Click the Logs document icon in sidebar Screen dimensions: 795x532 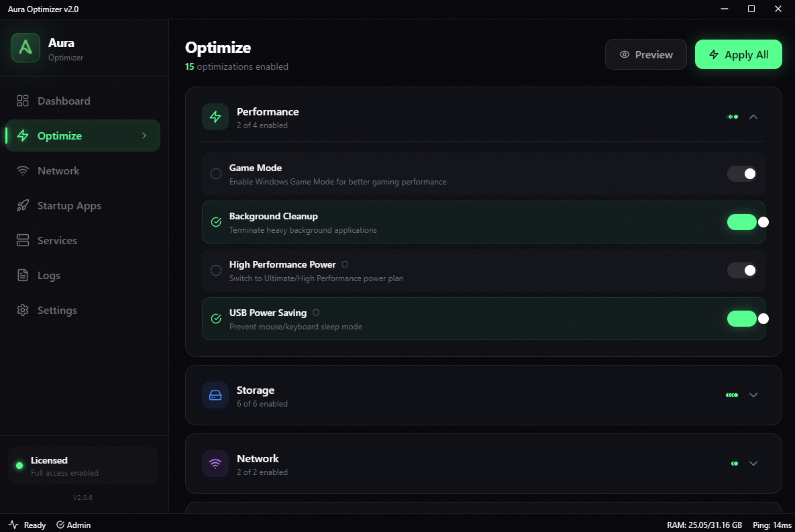click(21, 275)
